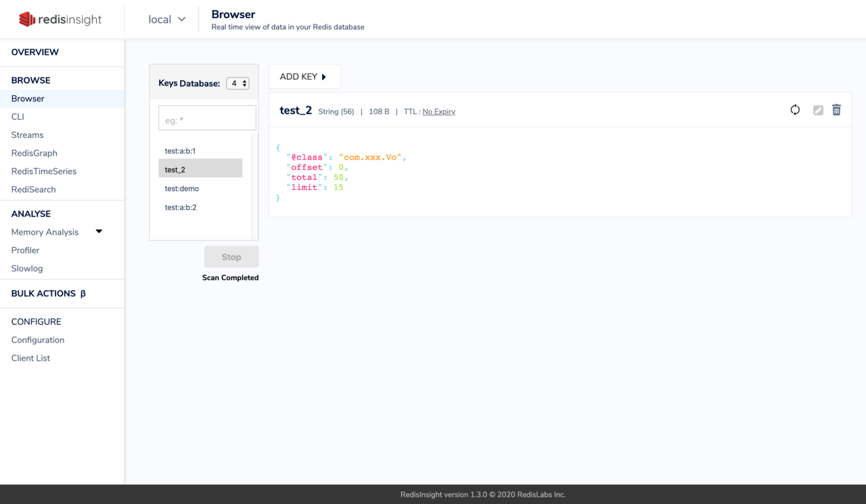The image size is (866, 504).
Task: Open the CLI page in sidebar
Action: [18, 116]
